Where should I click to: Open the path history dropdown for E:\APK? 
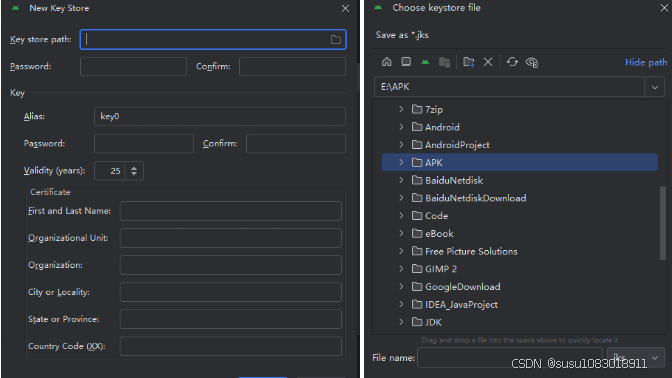[x=654, y=87]
